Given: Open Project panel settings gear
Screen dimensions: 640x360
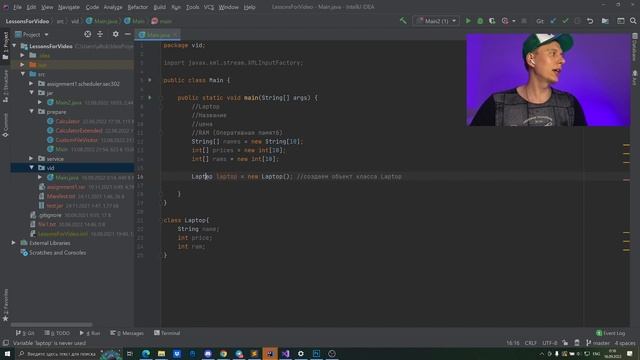Looking at the screenshot, I should [x=116, y=34].
